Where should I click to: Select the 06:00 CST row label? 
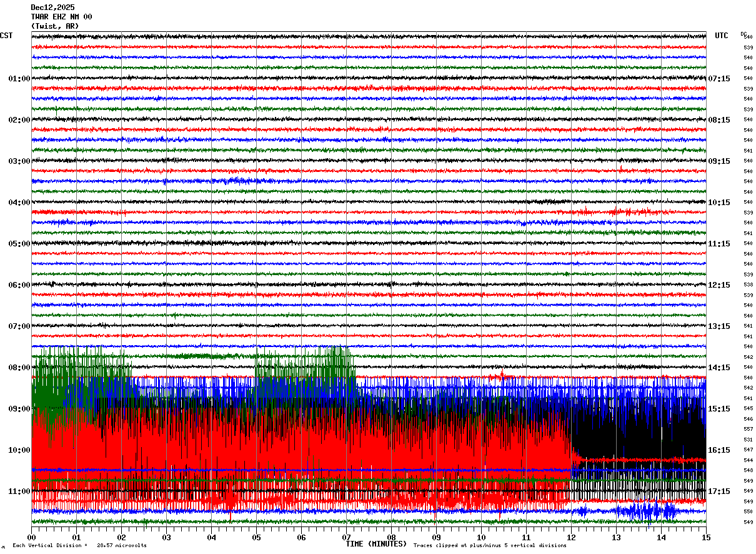pyautogui.click(x=19, y=285)
